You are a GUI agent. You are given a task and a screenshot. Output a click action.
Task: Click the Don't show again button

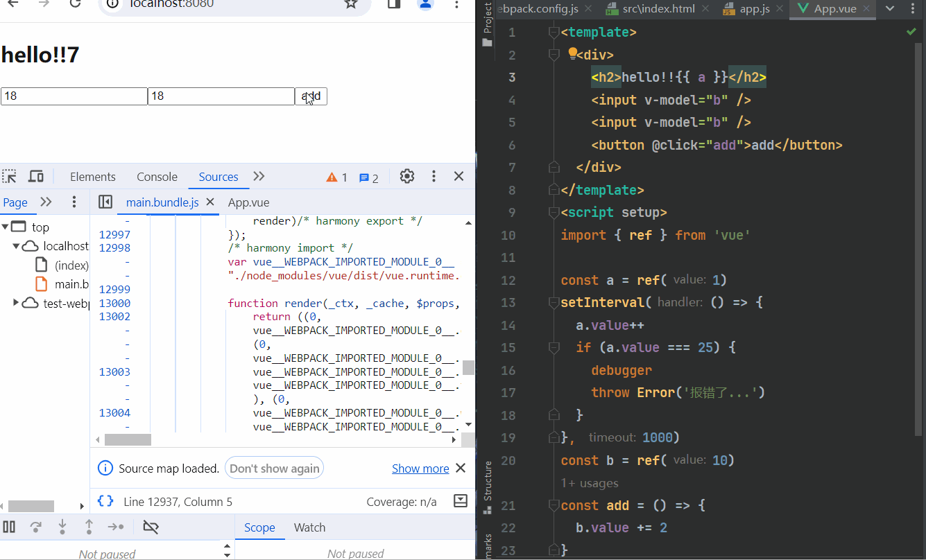(x=274, y=469)
